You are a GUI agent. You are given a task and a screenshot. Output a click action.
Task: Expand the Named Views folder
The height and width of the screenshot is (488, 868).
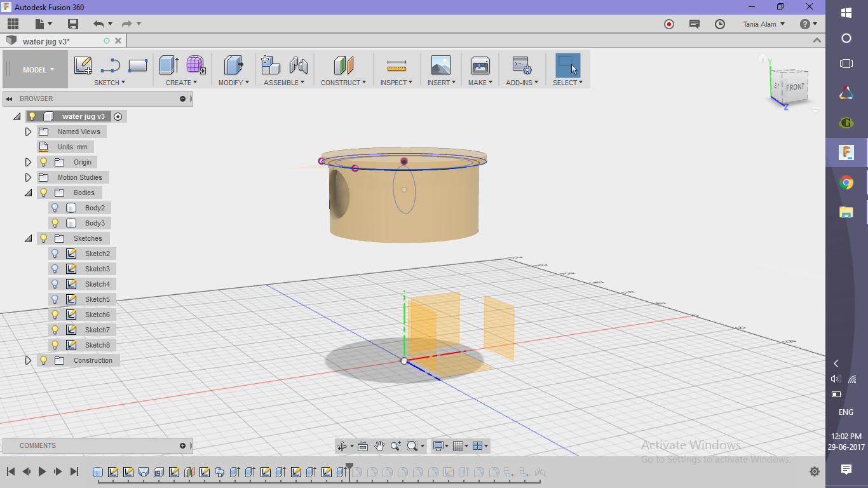pyautogui.click(x=28, y=132)
